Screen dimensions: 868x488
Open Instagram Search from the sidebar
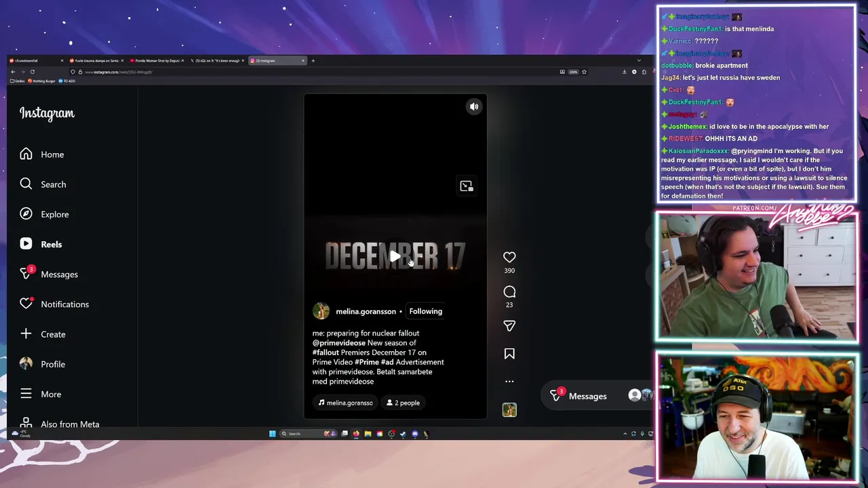[43, 184]
